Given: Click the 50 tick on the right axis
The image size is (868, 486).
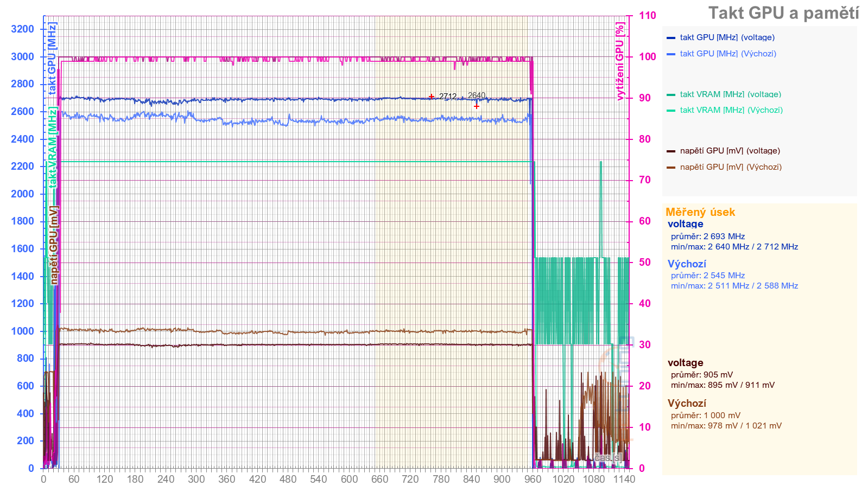Looking at the screenshot, I should 645,263.
